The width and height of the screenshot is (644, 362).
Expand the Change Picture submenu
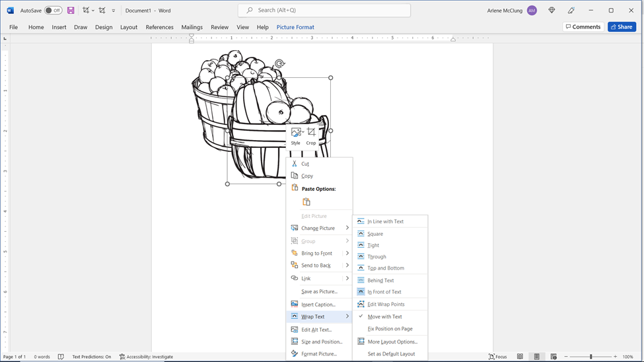point(347,228)
